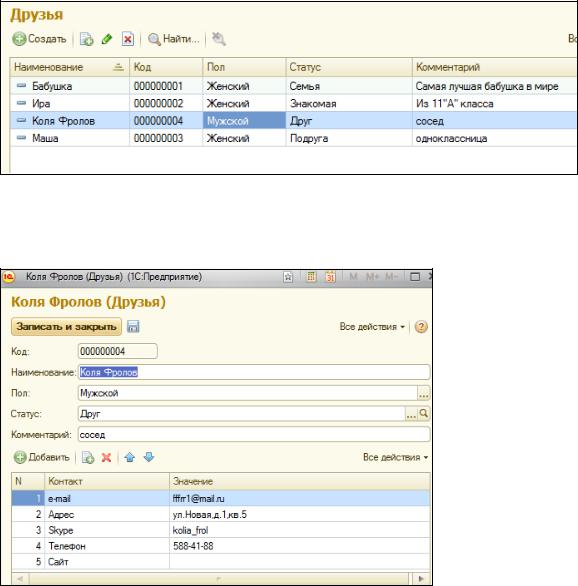The image size is (578, 586).
Task: Click the copy-record icon next to Создать
Action: tap(87, 39)
